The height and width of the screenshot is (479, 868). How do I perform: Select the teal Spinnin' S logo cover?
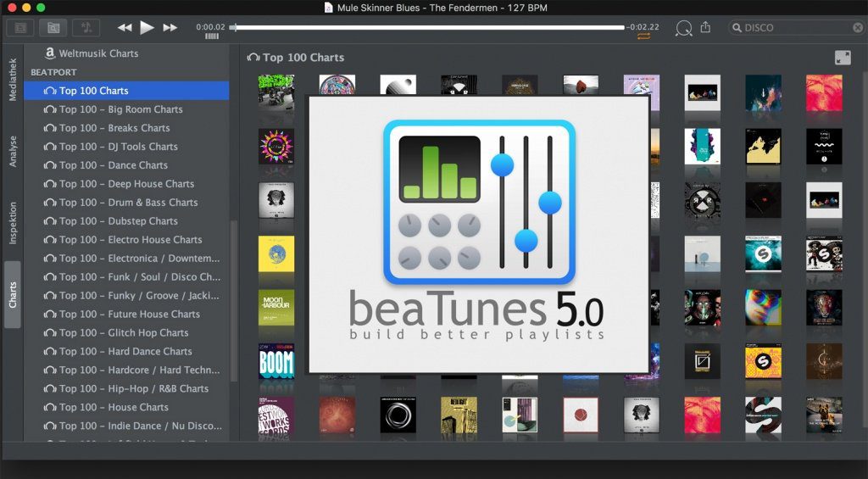click(763, 253)
